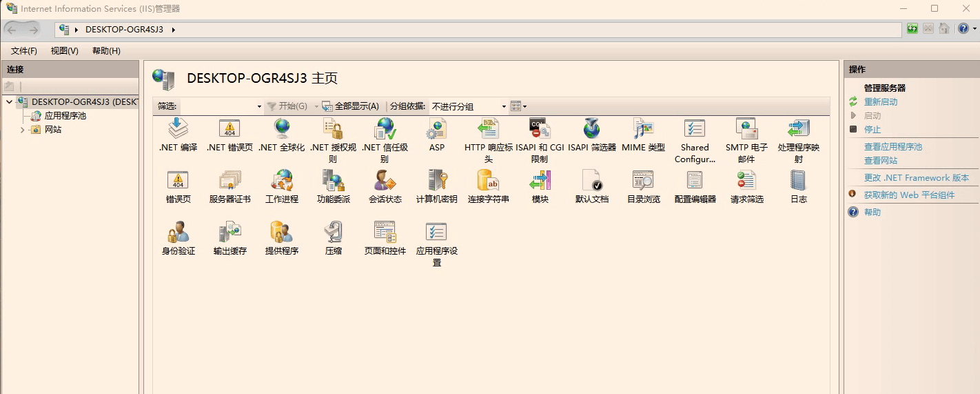
Task: Open the 默认文档 feature
Action: (x=592, y=187)
